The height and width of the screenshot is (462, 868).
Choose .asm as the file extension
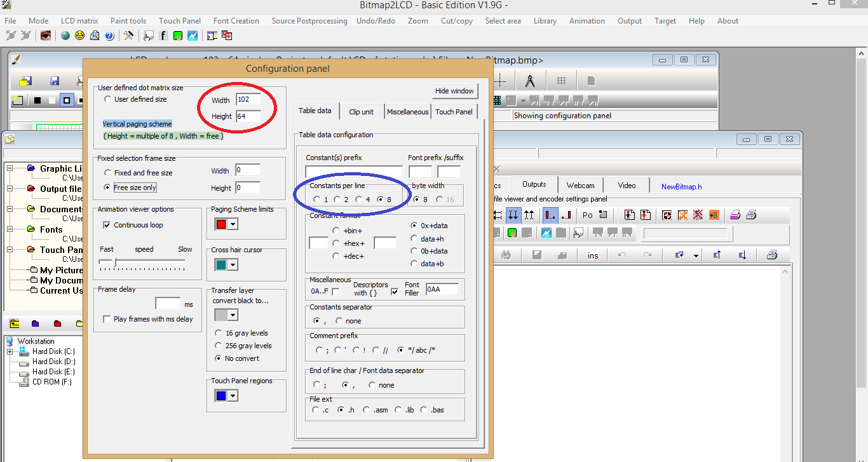pos(367,410)
